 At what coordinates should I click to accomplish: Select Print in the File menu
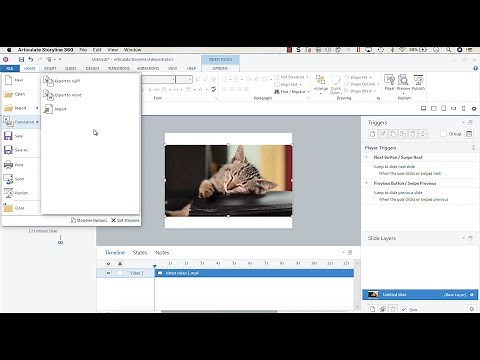point(20,165)
